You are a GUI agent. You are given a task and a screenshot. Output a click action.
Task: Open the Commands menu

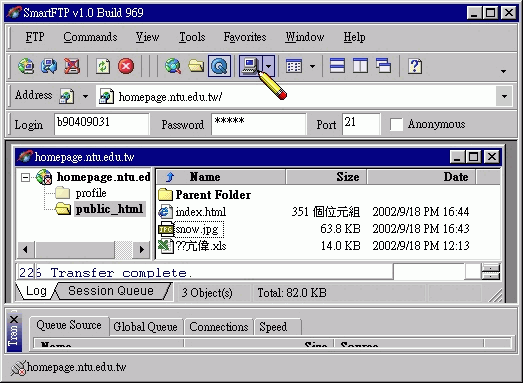pos(90,37)
